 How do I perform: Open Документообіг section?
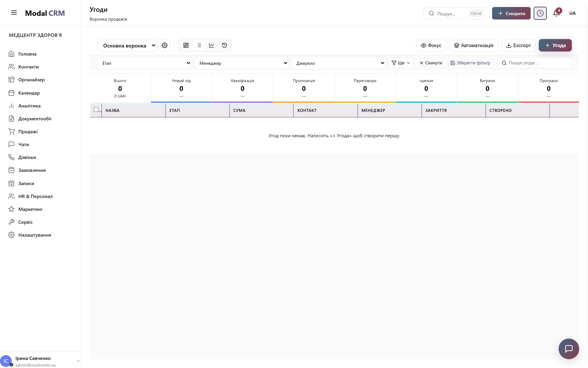point(40,118)
